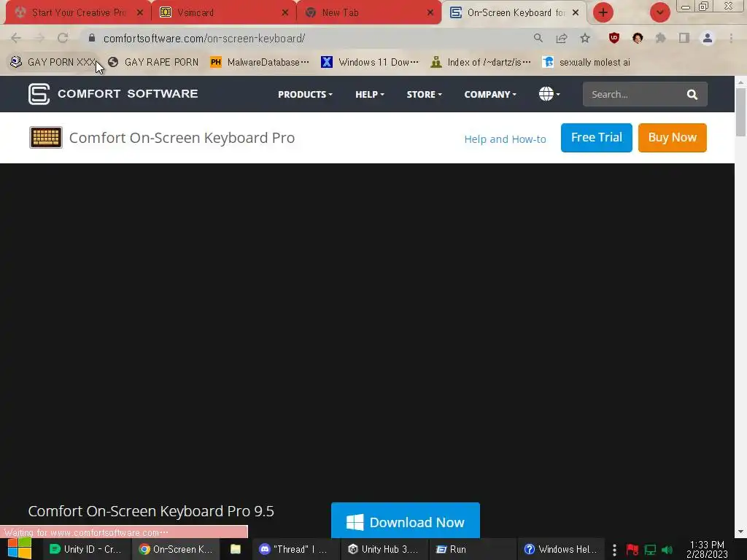Viewport: 747px width, 560px height.
Task: Click the network tray icon
Action: click(x=650, y=550)
